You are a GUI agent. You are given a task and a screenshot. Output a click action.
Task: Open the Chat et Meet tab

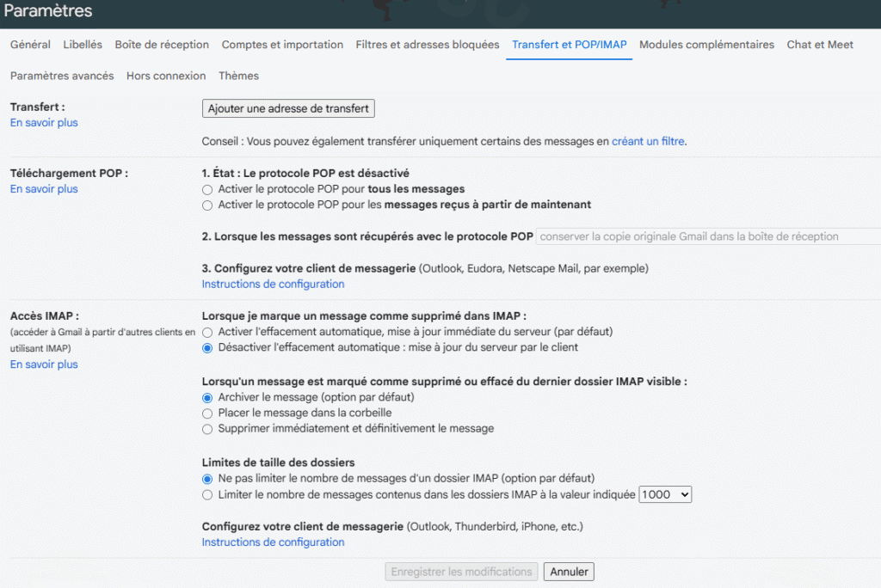[x=819, y=45]
